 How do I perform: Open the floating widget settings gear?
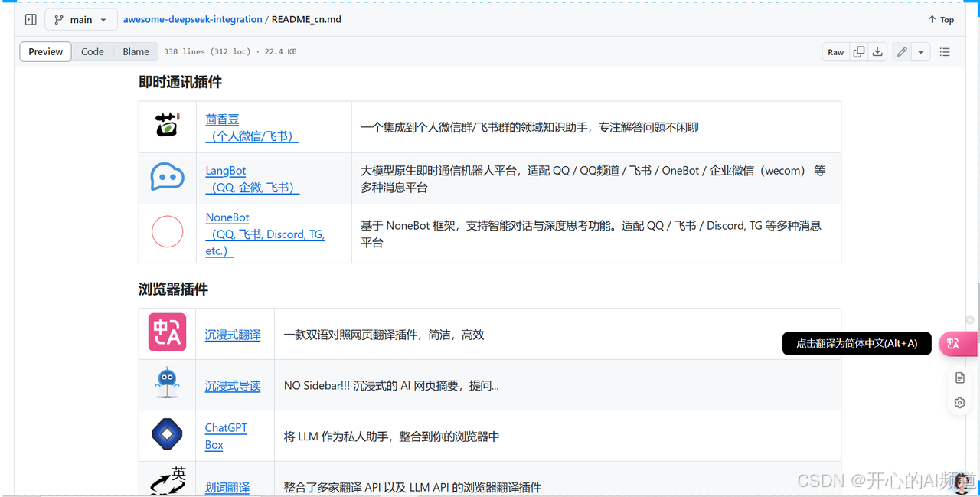point(959,403)
